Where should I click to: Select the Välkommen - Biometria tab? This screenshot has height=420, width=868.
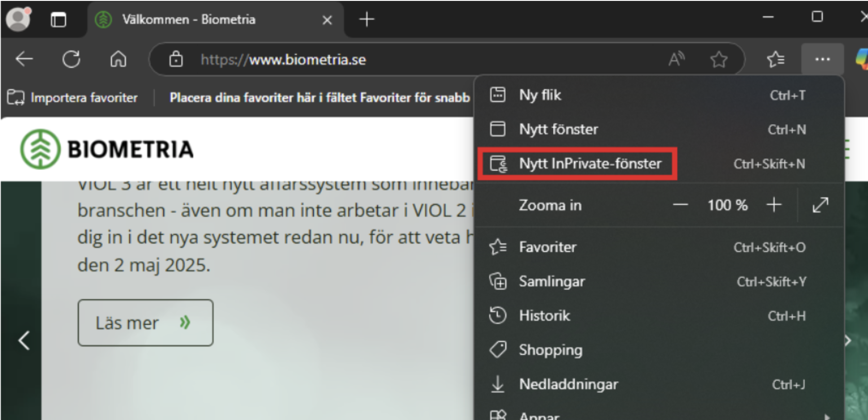216,20
